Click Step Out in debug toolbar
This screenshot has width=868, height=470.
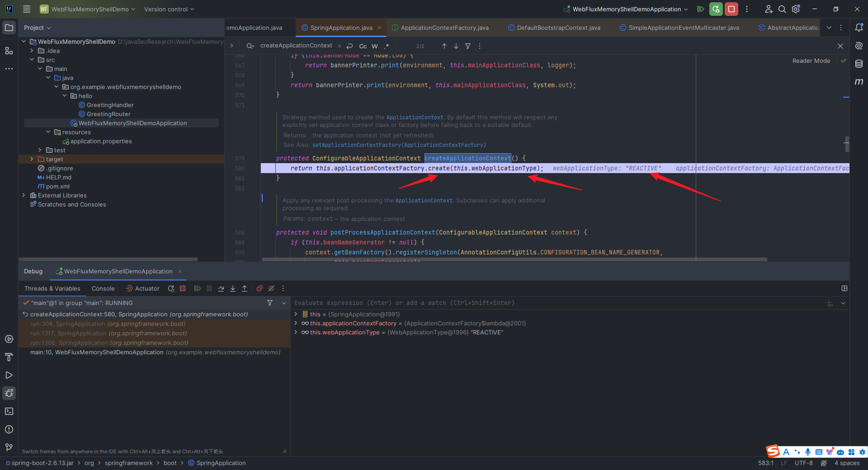[x=245, y=288]
